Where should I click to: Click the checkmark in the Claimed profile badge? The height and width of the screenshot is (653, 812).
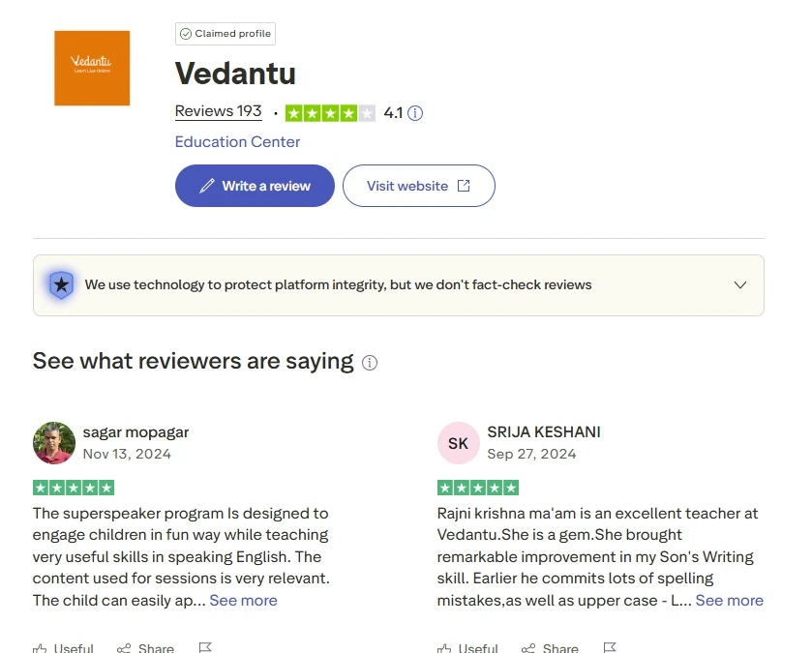pos(188,33)
